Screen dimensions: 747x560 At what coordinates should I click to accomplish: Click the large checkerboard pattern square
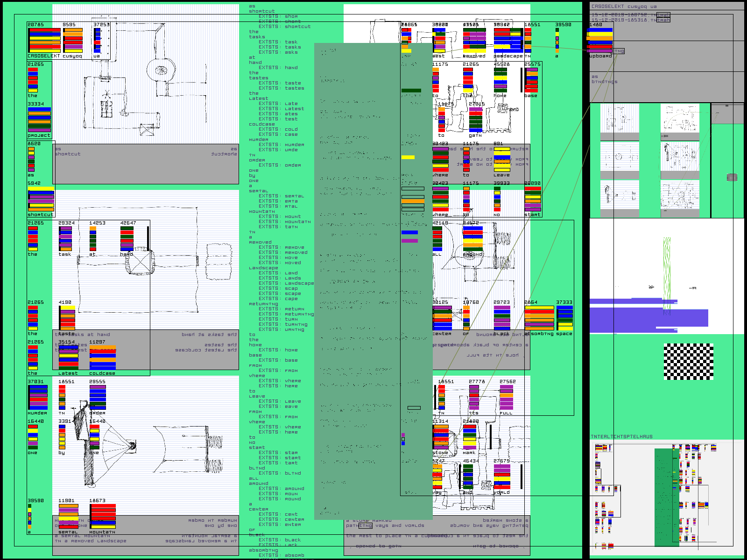pyautogui.click(x=689, y=362)
